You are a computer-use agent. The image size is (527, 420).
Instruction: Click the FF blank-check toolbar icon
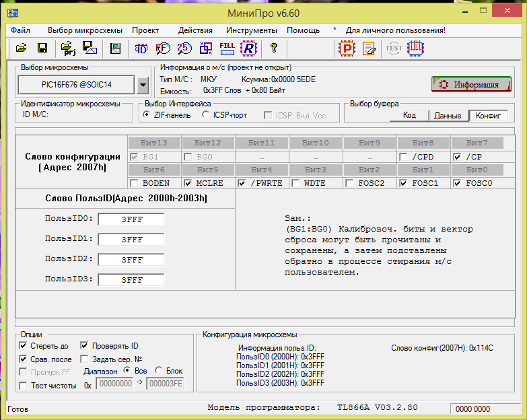163,48
